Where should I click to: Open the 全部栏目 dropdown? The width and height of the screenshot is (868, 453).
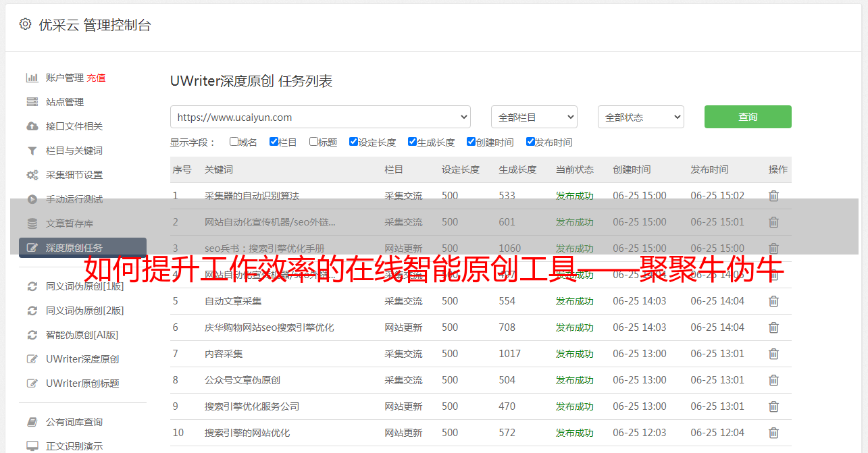[534, 117]
